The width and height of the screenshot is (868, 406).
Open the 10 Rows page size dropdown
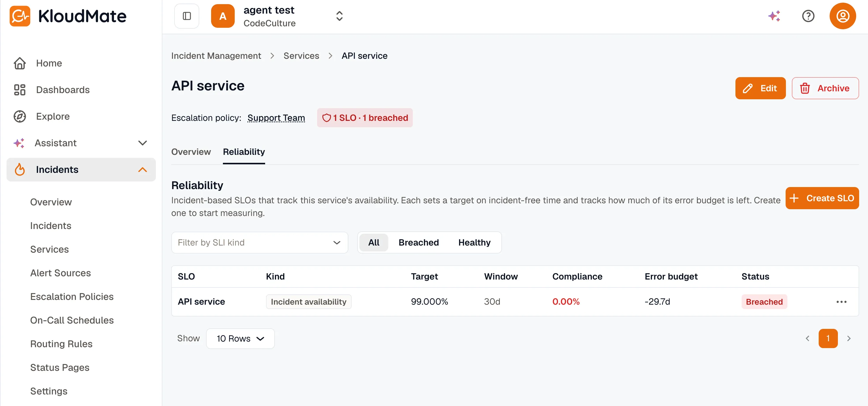coord(240,338)
